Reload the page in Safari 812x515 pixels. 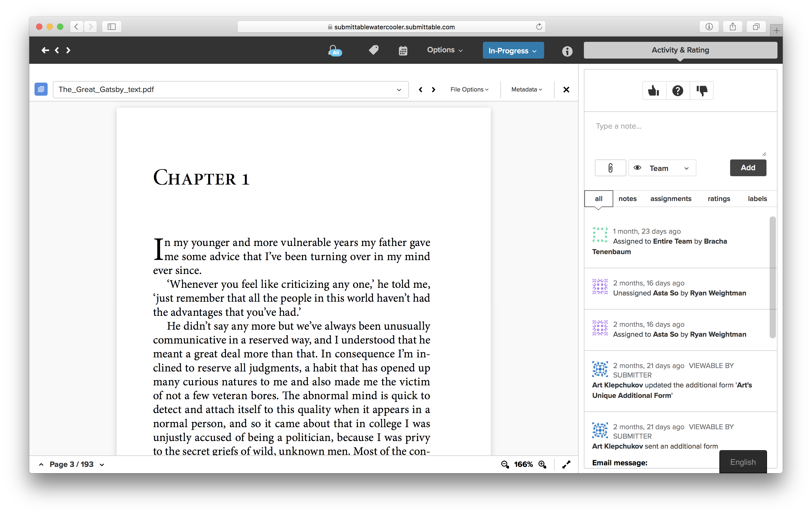[x=539, y=27]
